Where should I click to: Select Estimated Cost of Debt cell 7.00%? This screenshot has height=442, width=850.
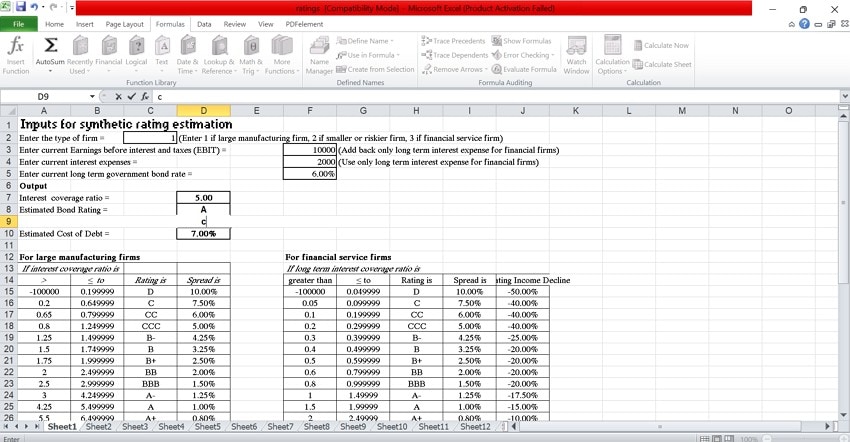pyautogui.click(x=203, y=233)
